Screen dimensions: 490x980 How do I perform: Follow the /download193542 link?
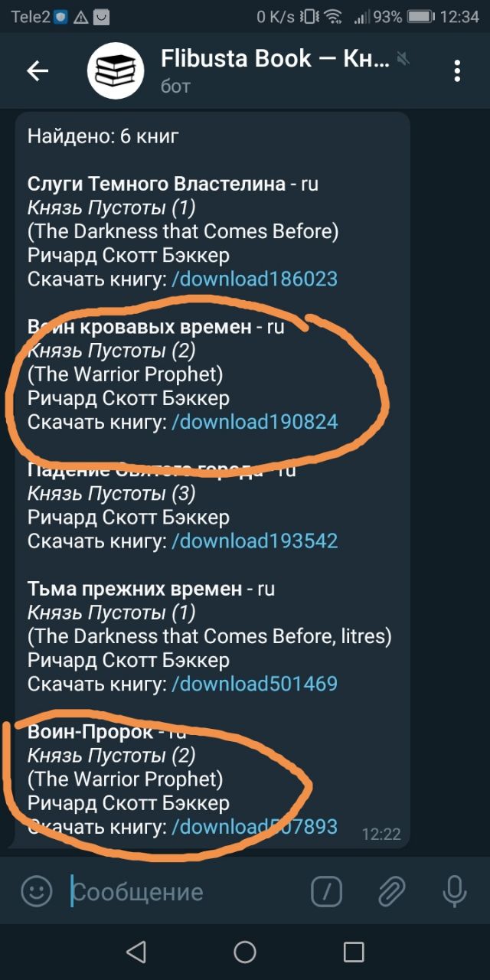point(254,541)
